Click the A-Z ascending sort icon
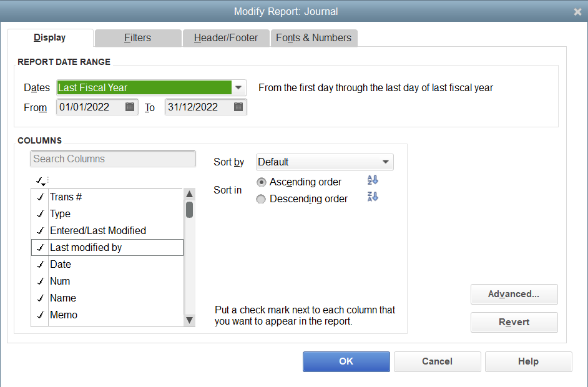This screenshot has height=387, width=588. [x=373, y=180]
